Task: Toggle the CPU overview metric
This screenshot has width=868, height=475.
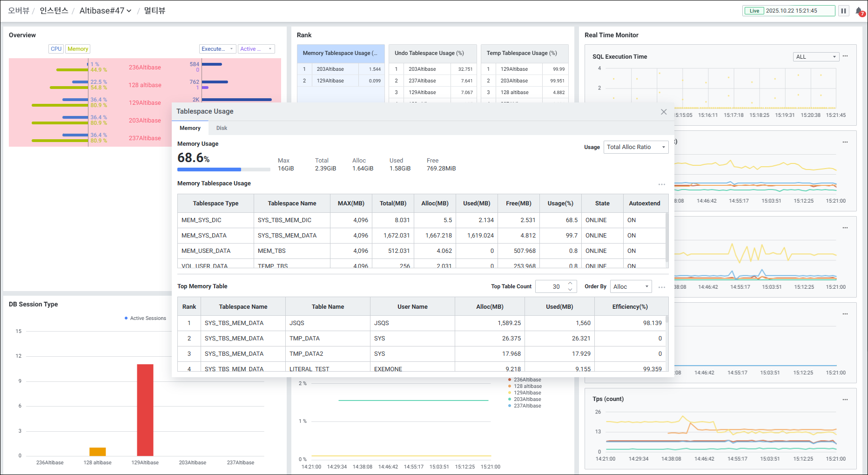Action: click(56, 49)
